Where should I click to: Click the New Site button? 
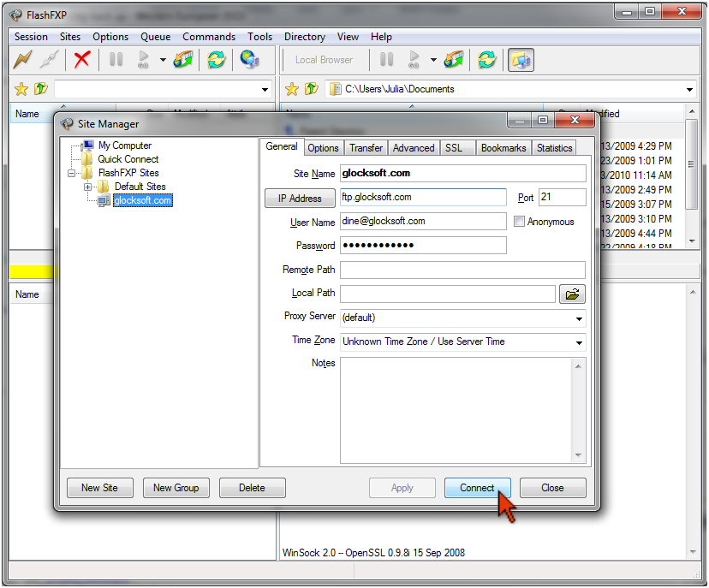[x=99, y=488]
